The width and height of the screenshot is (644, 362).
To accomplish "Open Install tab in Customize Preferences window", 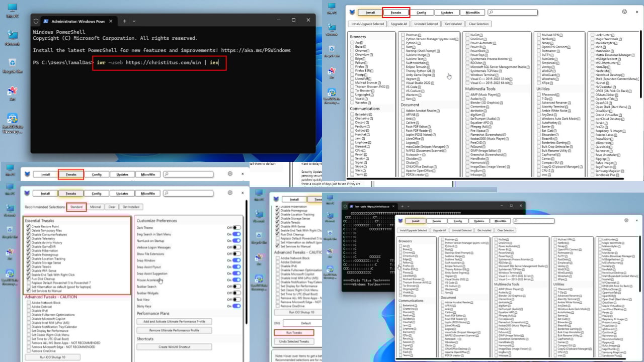I will click(x=45, y=193).
